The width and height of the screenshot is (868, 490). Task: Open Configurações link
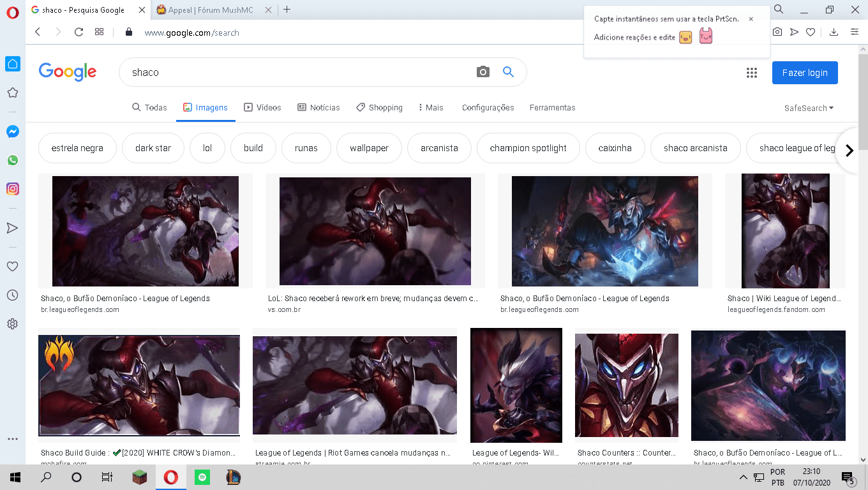[488, 108]
